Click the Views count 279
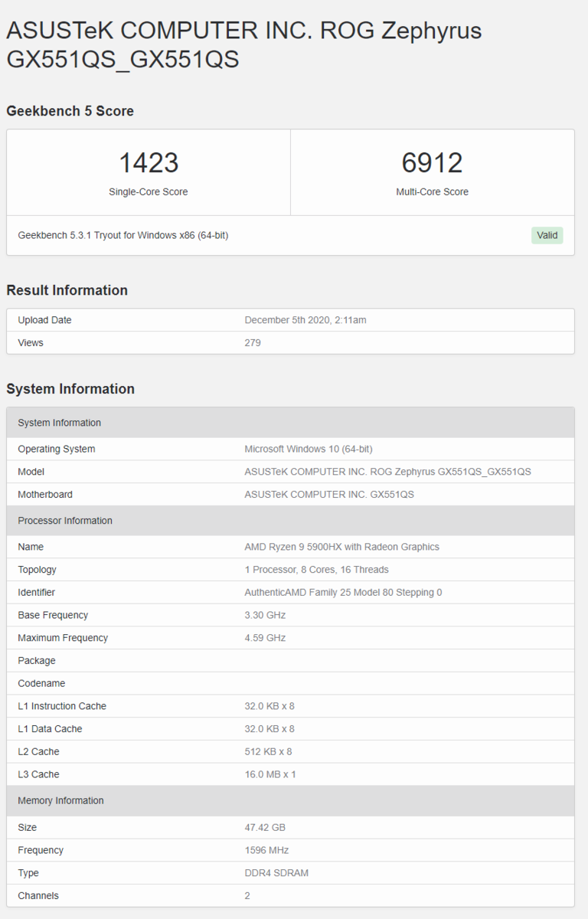Screen dimensions: 588x919 253,343
